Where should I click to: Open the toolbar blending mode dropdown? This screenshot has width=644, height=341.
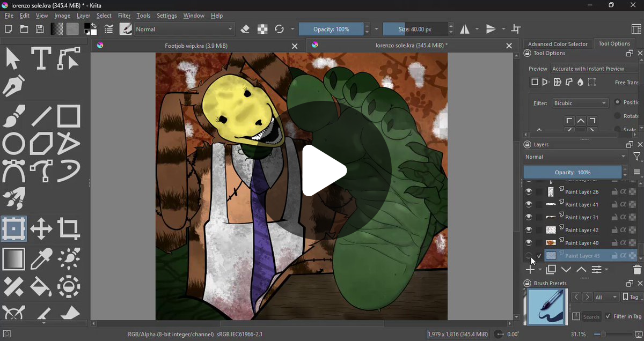[x=185, y=29]
